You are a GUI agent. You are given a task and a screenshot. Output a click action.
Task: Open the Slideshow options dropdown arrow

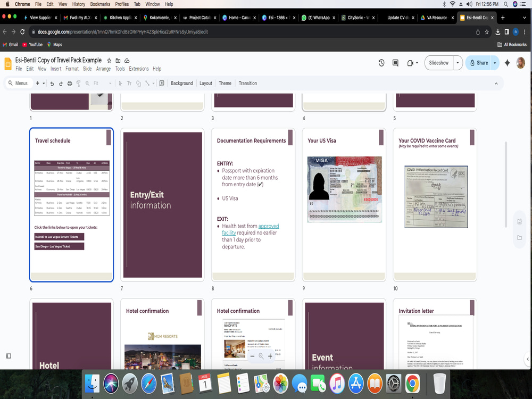[x=458, y=63]
